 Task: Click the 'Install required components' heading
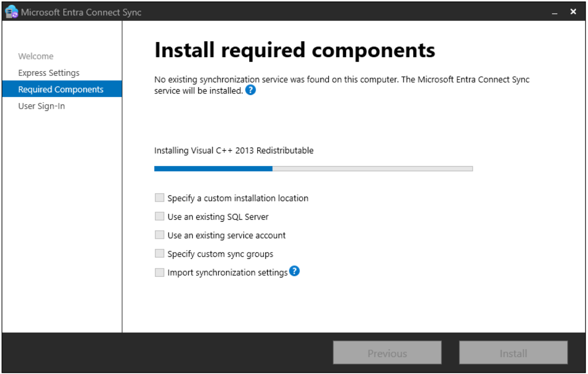[295, 50]
